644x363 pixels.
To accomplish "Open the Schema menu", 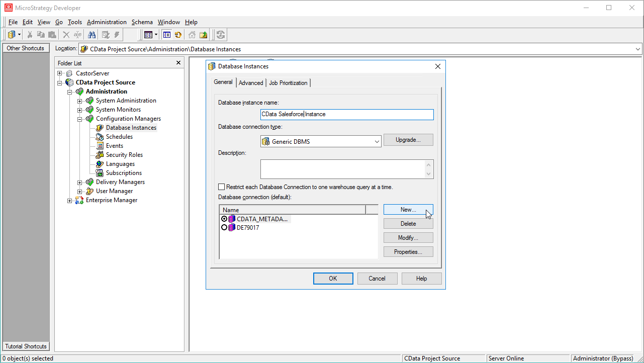I will coord(142,22).
